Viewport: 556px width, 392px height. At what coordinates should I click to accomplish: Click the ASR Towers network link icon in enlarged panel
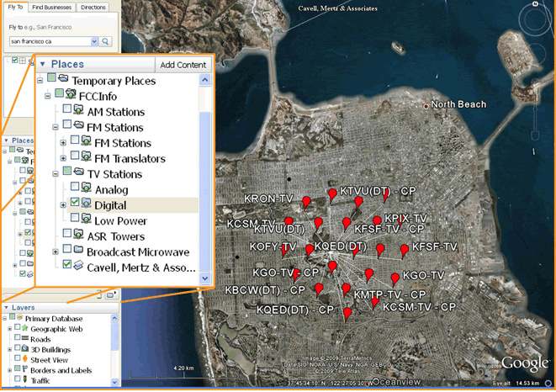[78, 234]
